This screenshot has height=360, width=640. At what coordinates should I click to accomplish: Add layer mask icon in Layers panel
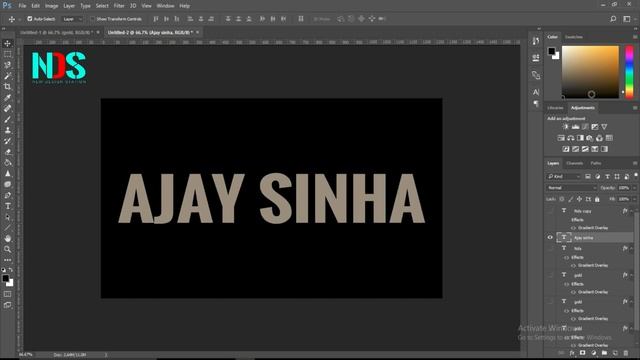583,353
